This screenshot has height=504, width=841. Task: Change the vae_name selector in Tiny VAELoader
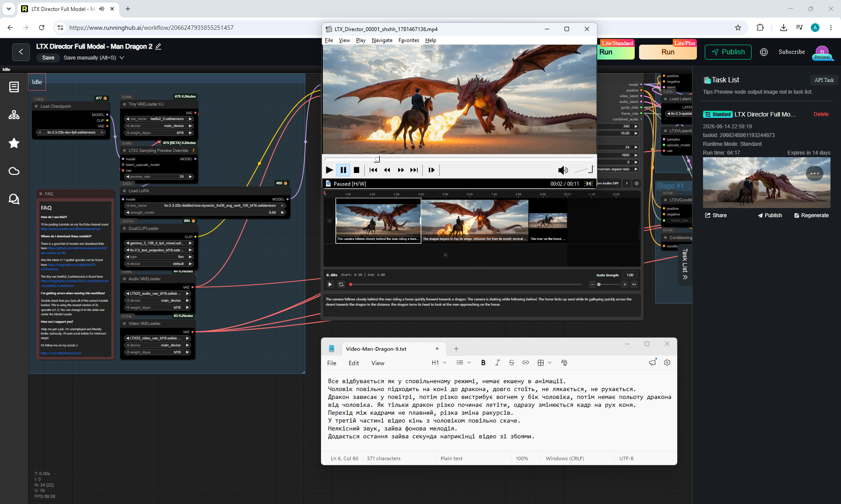[x=159, y=119]
